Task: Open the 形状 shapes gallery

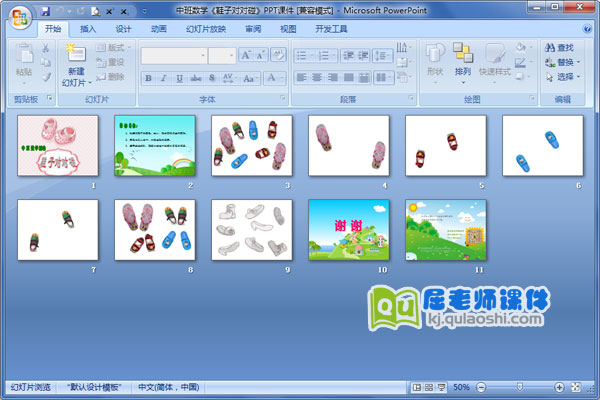Action: (435, 64)
